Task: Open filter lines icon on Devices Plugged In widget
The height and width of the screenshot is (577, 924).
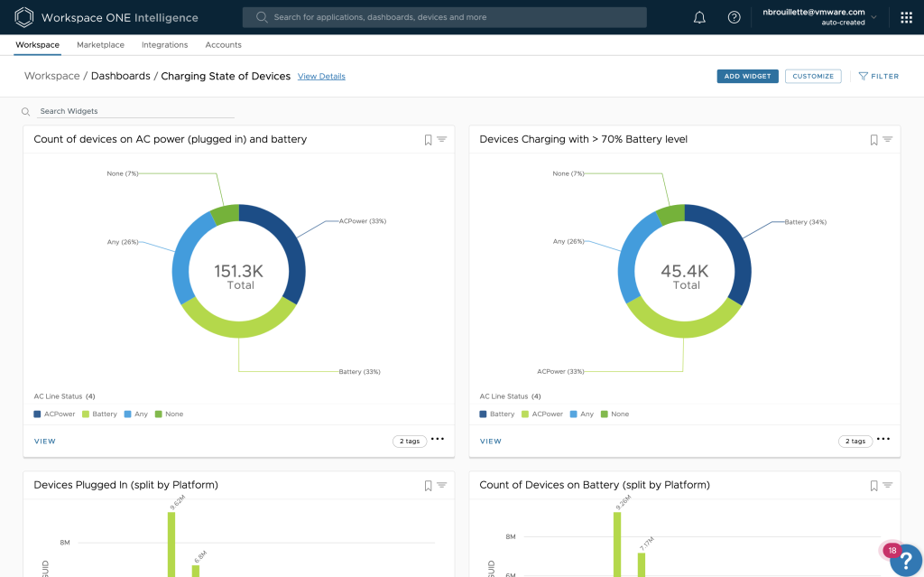Action: click(x=442, y=486)
